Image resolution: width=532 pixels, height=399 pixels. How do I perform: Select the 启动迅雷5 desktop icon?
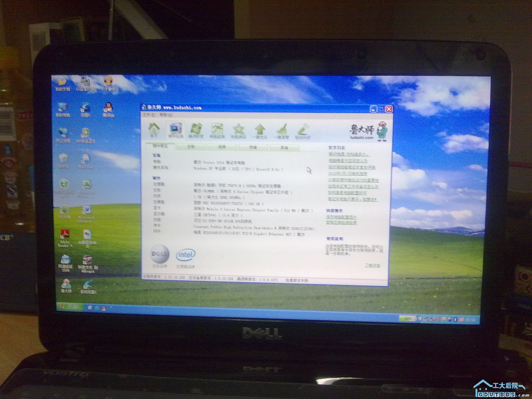88,287
